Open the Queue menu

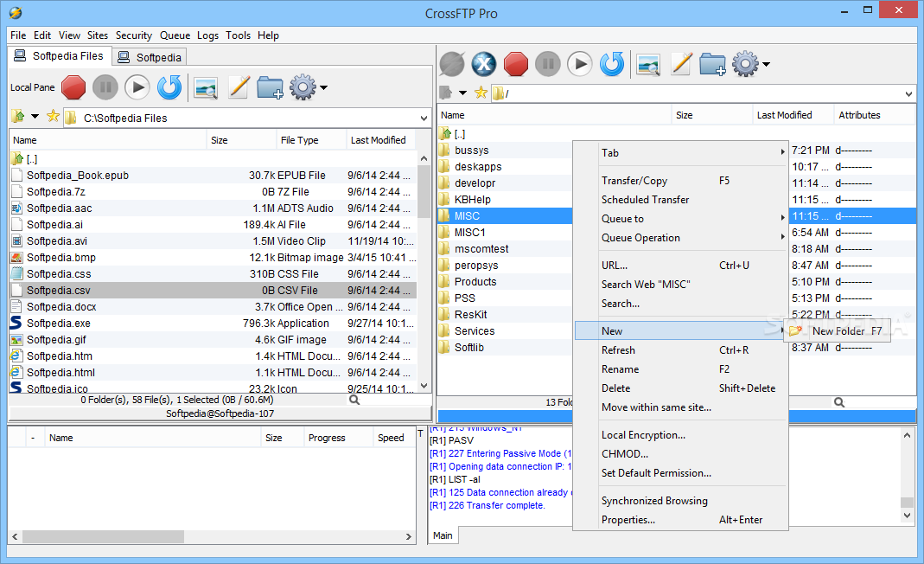click(x=175, y=35)
